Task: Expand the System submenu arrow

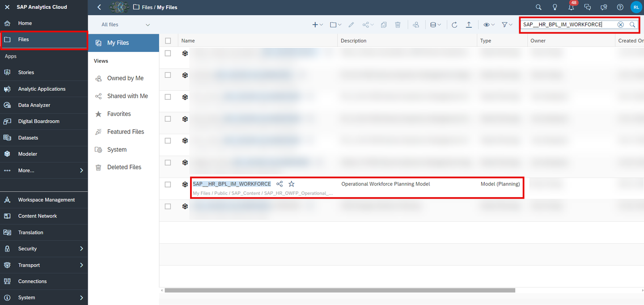Action: coord(81,297)
